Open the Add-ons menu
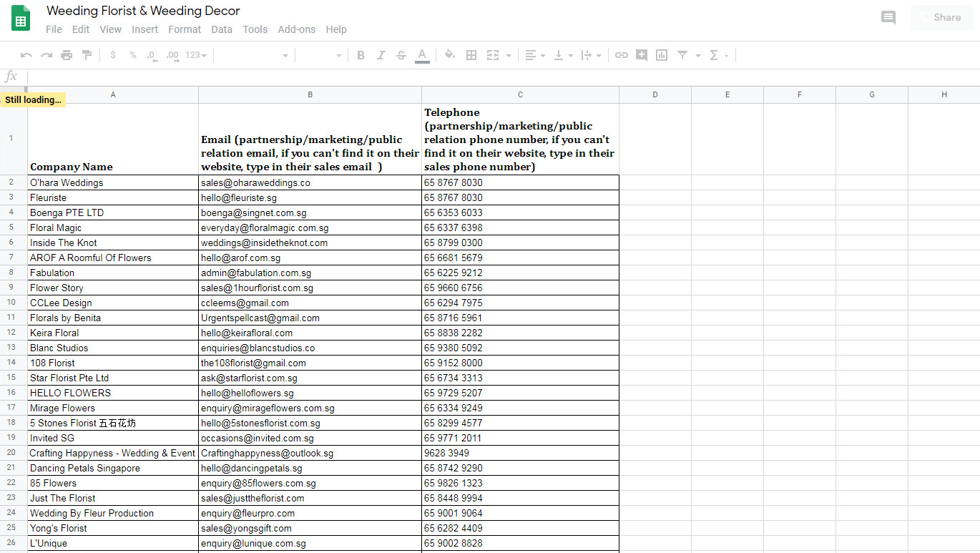 click(296, 29)
